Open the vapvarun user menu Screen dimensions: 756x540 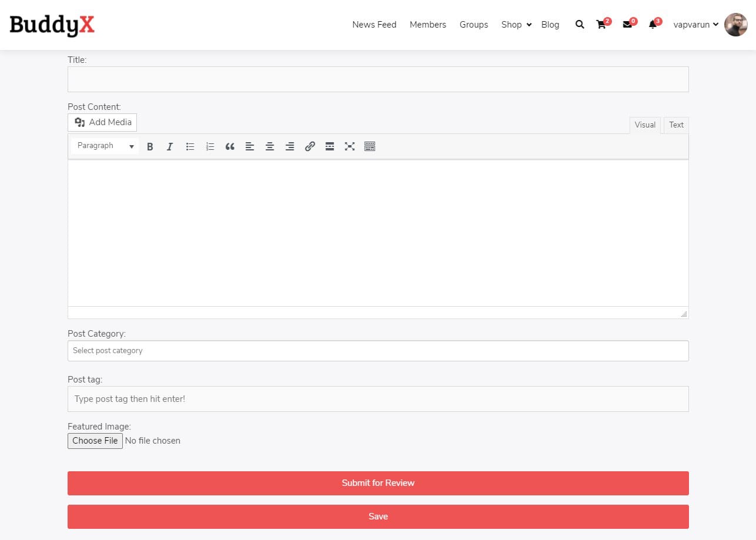tap(695, 25)
